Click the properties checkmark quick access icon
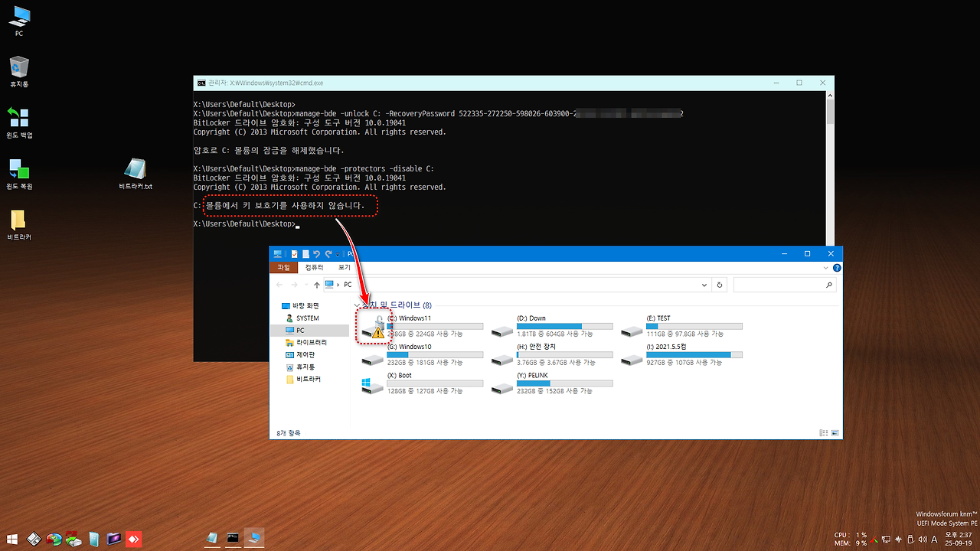The image size is (980, 551). (x=294, y=253)
